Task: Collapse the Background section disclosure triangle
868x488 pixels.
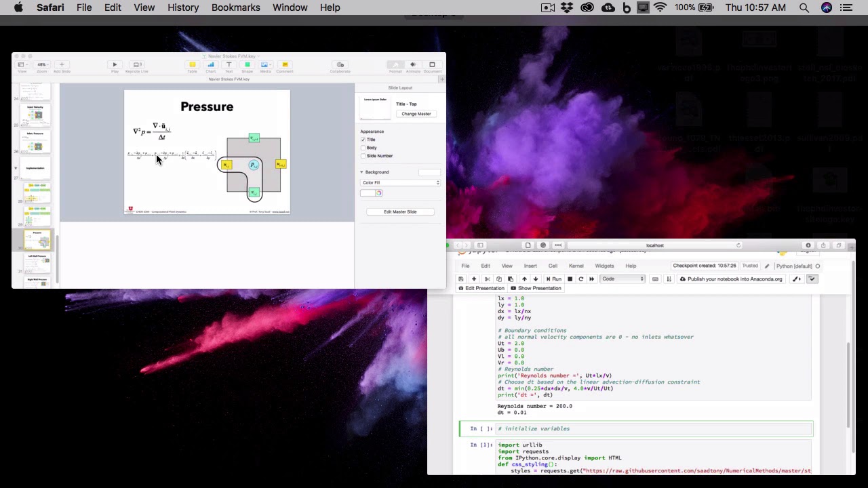Action: pos(361,172)
